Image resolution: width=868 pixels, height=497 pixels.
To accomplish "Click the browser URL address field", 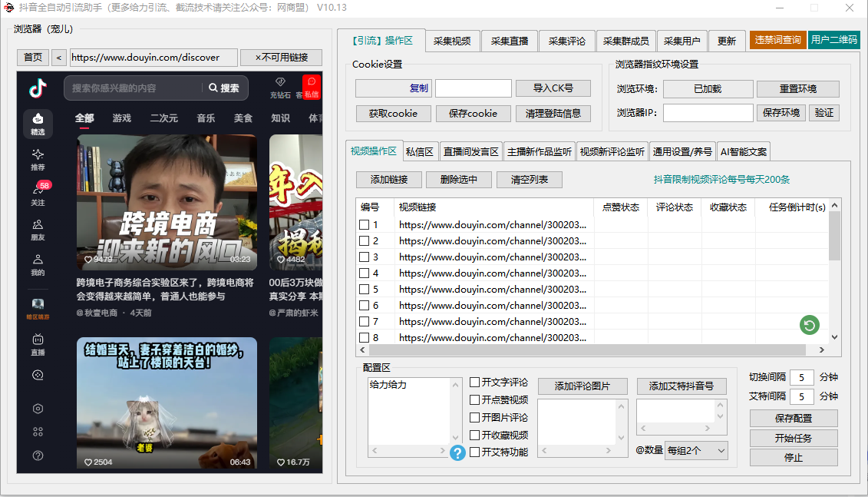I will tap(154, 58).
